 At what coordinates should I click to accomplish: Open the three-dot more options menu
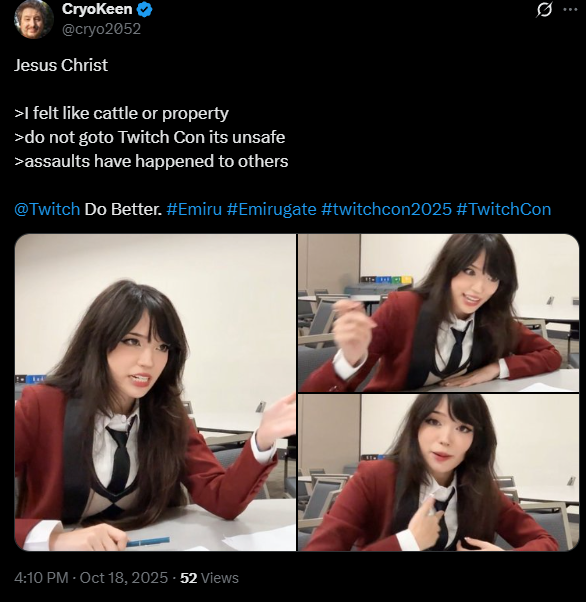click(570, 10)
